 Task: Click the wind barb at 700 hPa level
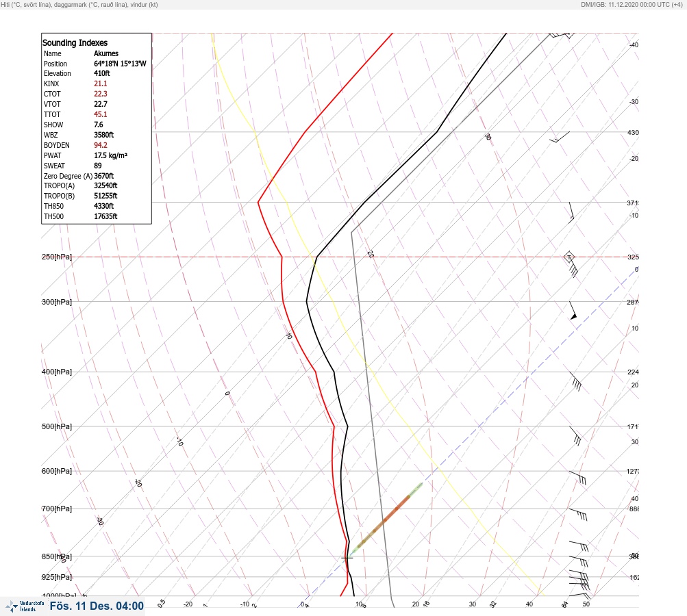[x=578, y=515]
